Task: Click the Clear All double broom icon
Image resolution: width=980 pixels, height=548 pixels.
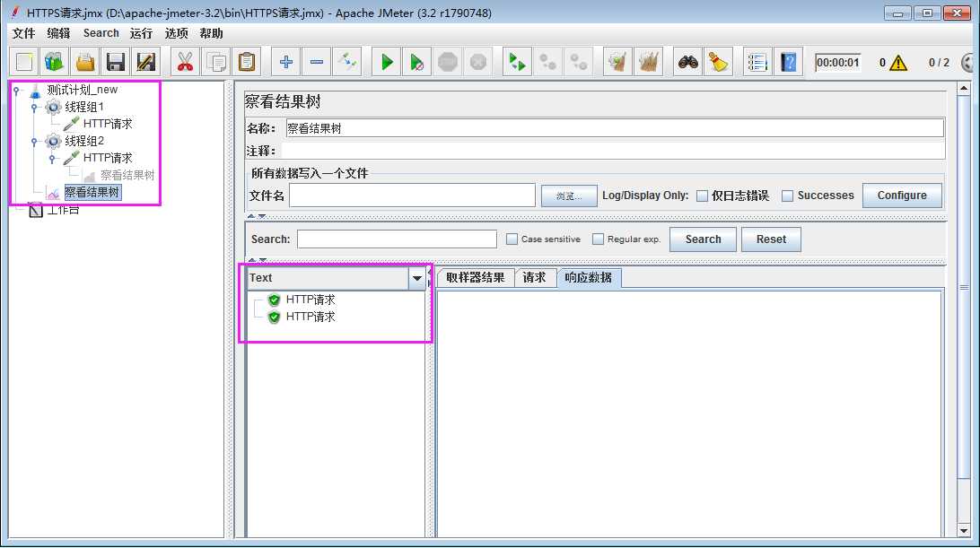Action: click(649, 62)
